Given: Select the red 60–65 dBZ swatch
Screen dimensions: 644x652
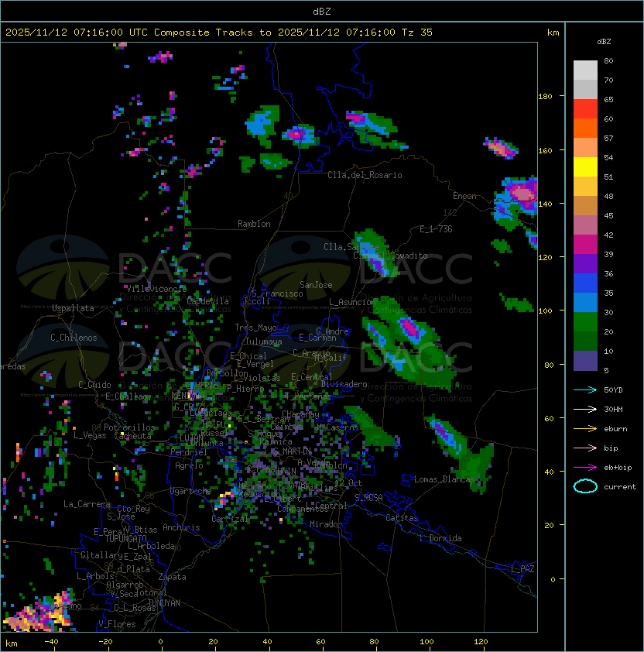Looking at the screenshot, I should point(585,109).
